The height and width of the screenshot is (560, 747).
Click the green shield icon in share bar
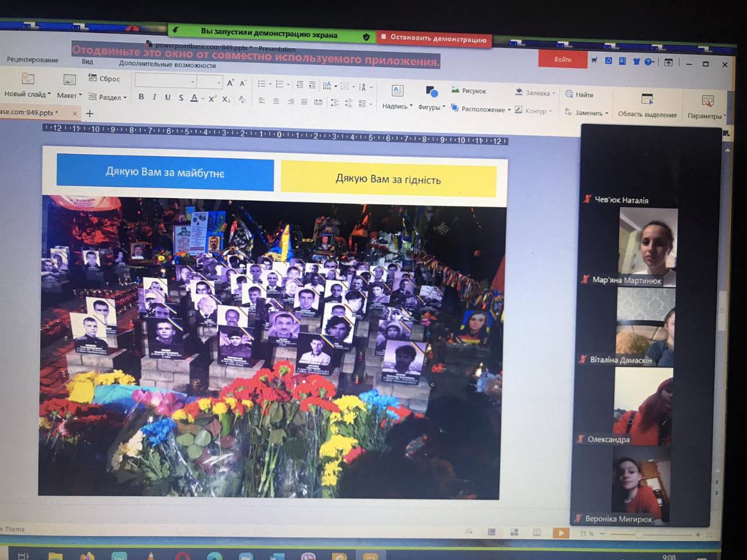pyautogui.click(x=366, y=37)
